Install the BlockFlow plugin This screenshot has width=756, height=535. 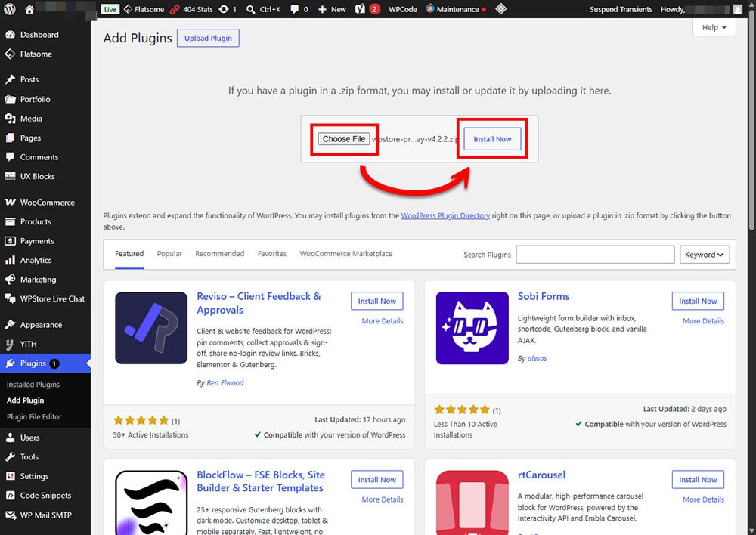click(377, 480)
